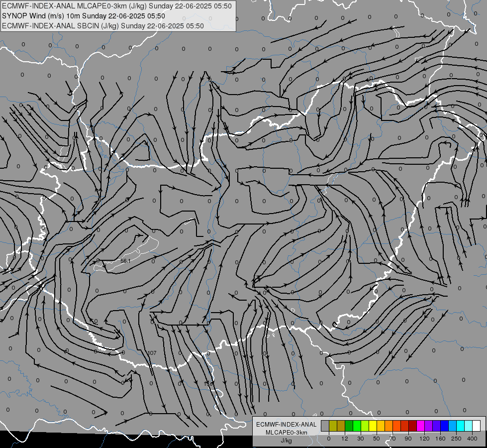
Task: Click the indigo legend swatch
Action: coord(437,426)
